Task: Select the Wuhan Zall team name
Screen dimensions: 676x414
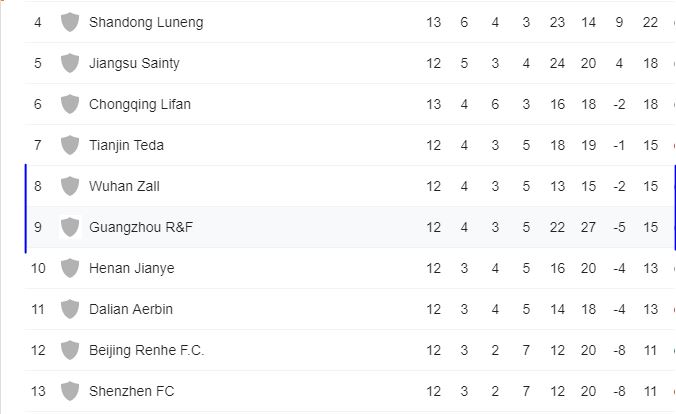Action: pyautogui.click(x=124, y=186)
